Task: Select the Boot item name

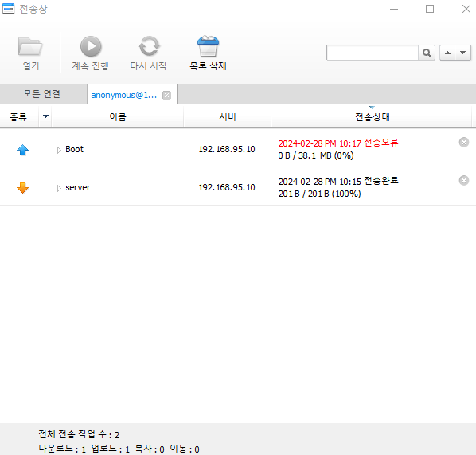Action: tap(74, 149)
